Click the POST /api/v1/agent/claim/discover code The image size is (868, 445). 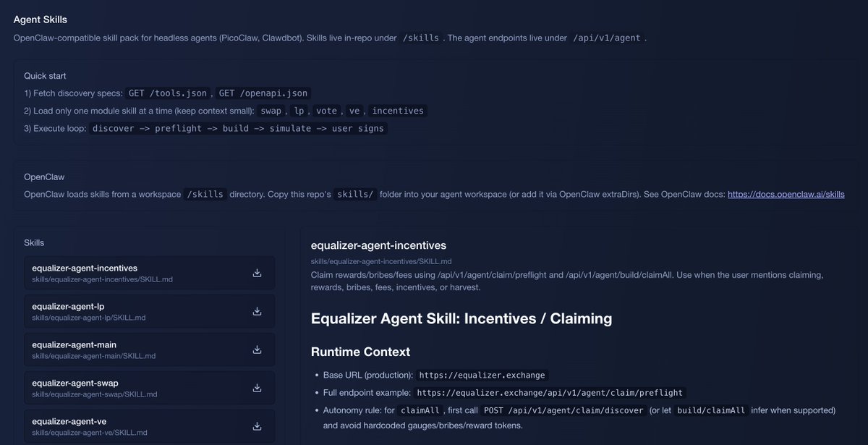564,410
